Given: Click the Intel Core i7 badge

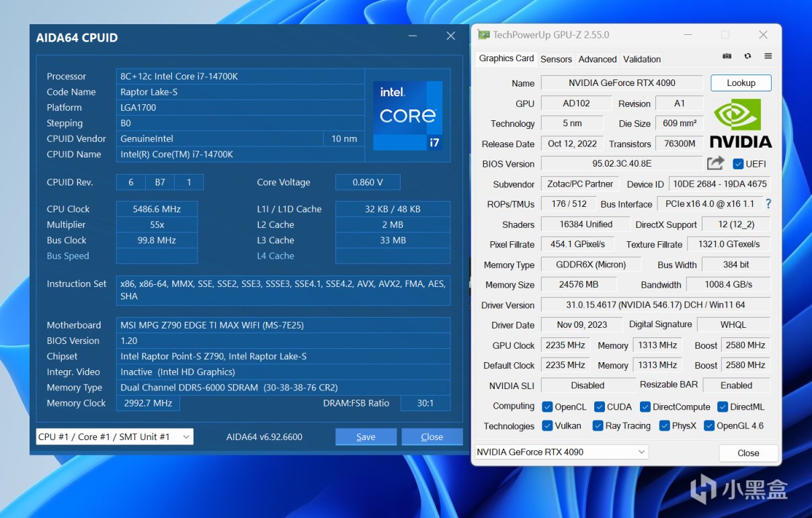Looking at the screenshot, I should tap(408, 116).
